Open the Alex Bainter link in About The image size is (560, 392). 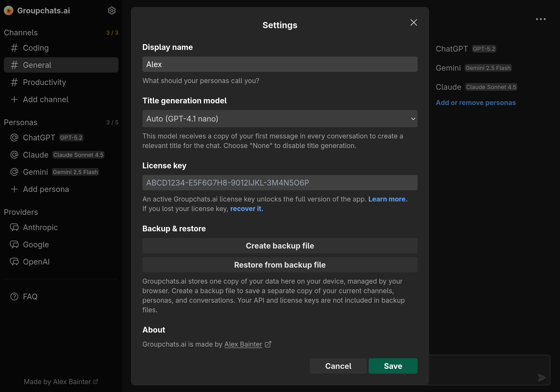(x=243, y=344)
